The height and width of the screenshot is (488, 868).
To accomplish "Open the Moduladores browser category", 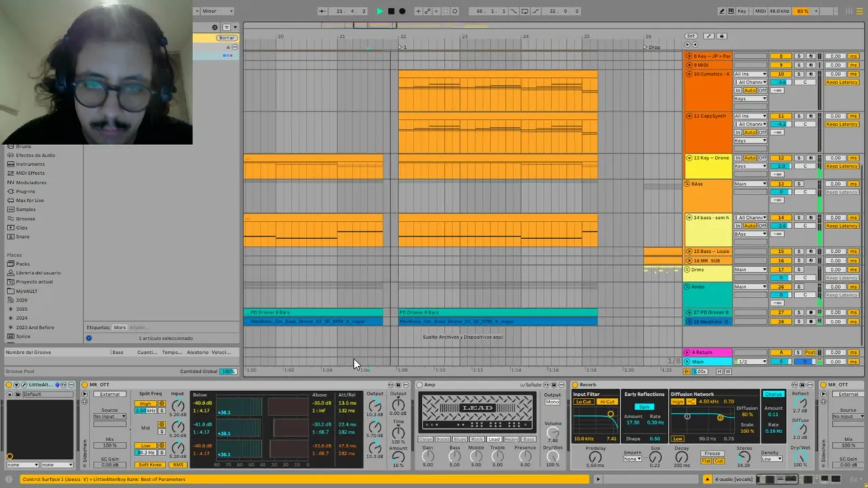I will (31, 182).
